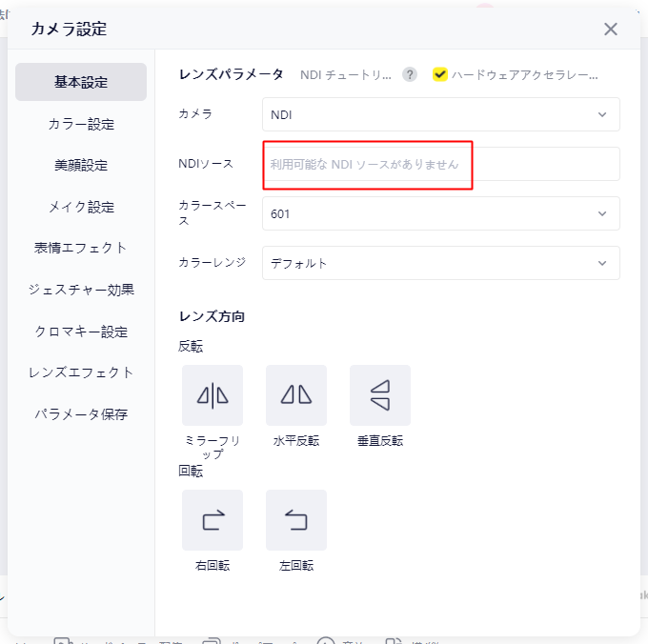Select the 基本設定 tab
This screenshot has width=648, height=644.
[x=81, y=82]
